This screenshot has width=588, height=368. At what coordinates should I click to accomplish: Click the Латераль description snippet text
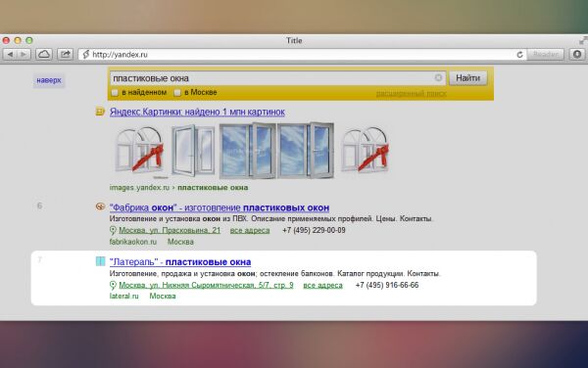(x=274, y=274)
